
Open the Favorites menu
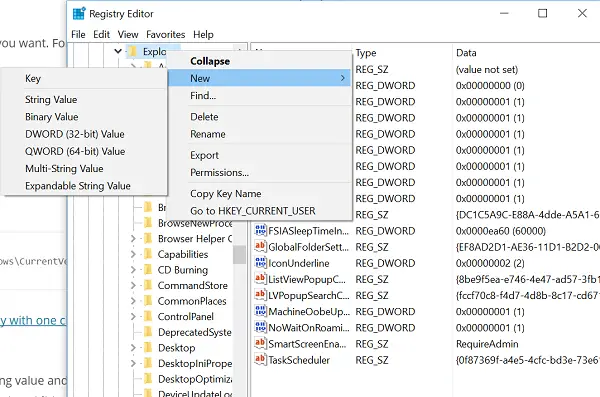pyautogui.click(x=166, y=34)
